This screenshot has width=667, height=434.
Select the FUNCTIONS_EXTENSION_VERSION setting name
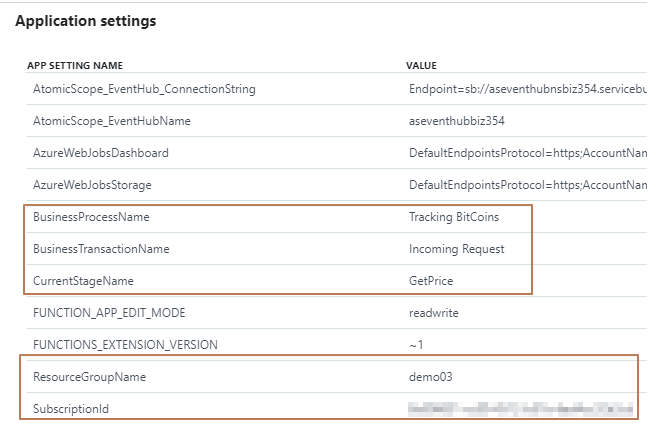(125, 345)
